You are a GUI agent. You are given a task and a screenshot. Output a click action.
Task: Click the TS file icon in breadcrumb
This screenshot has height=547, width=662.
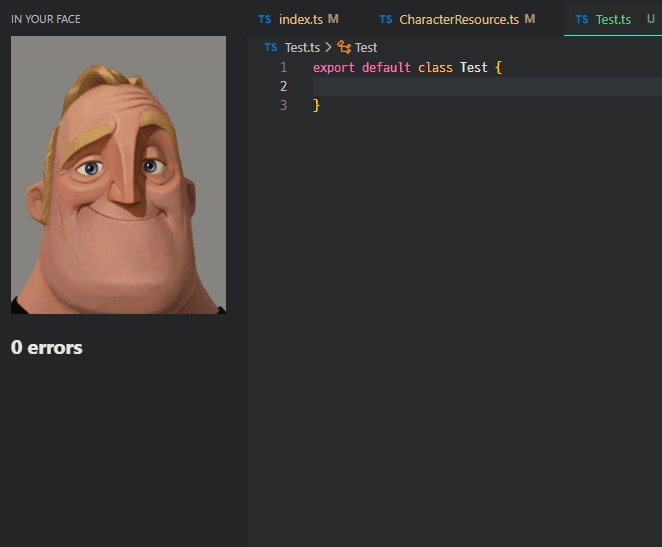(x=271, y=47)
